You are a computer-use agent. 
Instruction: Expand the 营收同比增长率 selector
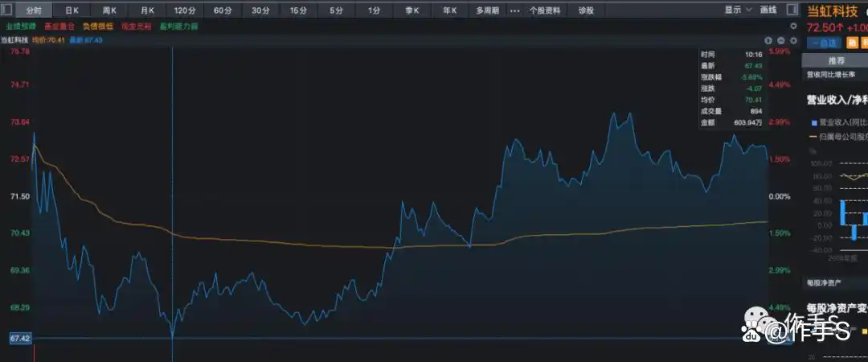(x=836, y=75)
